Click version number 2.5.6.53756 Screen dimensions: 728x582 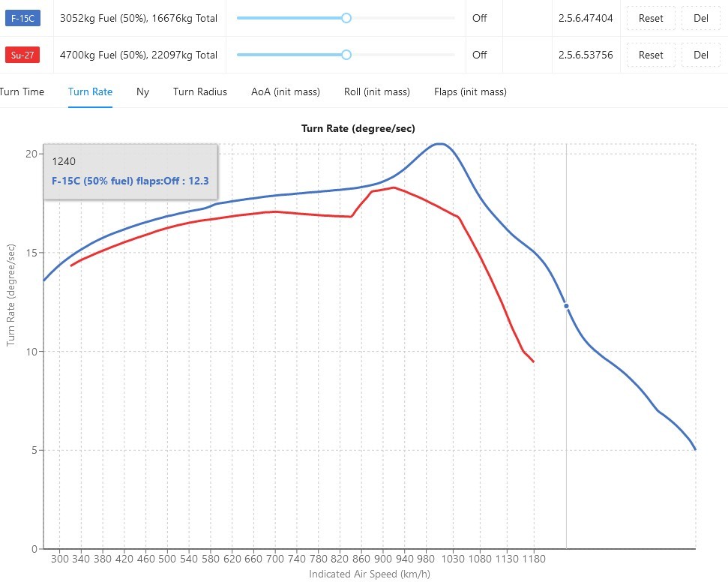point(586,55)
